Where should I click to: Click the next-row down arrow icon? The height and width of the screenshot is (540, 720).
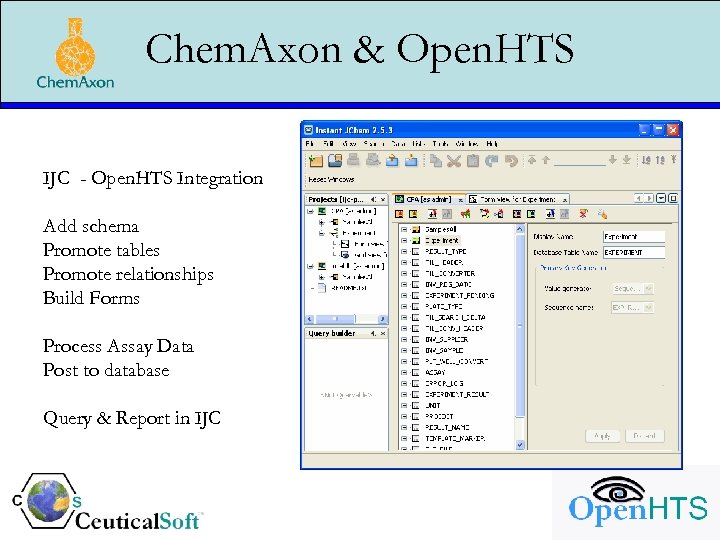612,160
